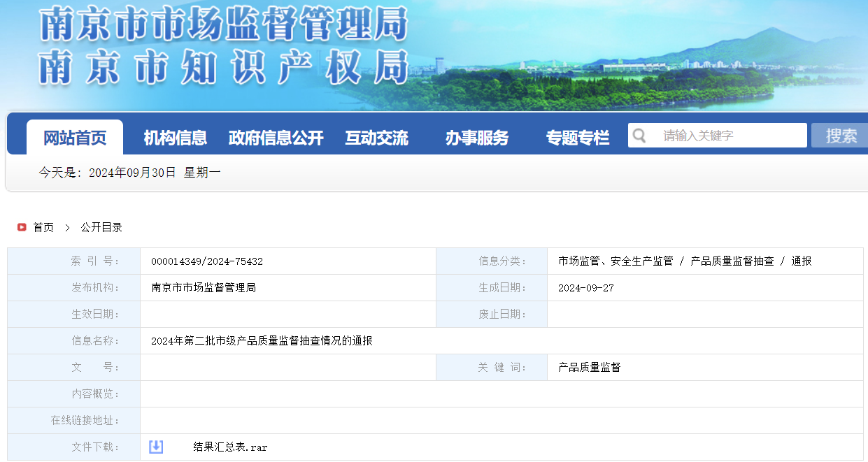Viewport: 868px width, 462px height.
Task: Select 政府信息公开 in navigation bar
Action: coord(276,138)
